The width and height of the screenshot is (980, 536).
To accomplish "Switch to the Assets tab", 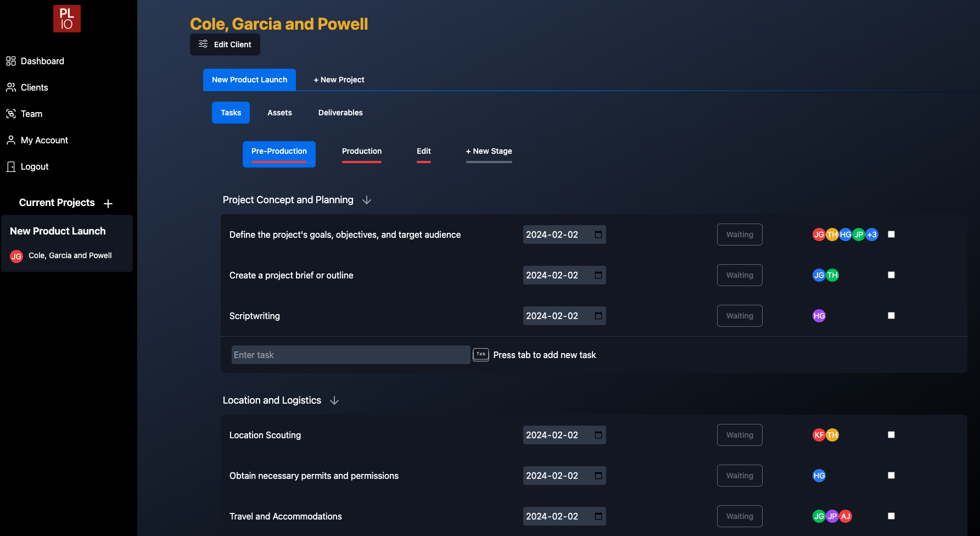I will [279, 112].
